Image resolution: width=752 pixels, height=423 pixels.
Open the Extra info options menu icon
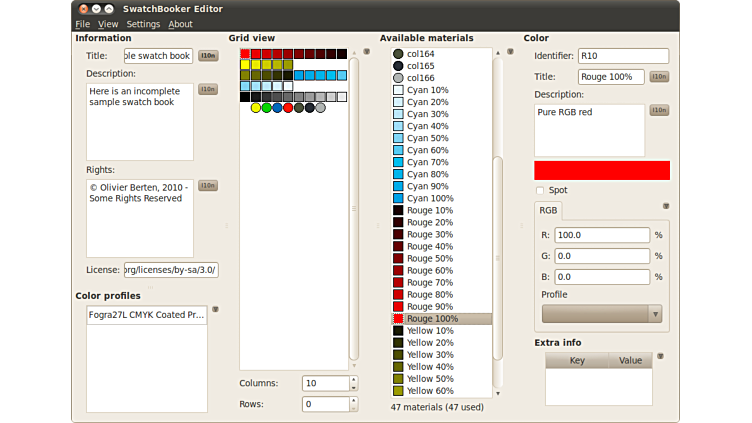click(660, 356)
